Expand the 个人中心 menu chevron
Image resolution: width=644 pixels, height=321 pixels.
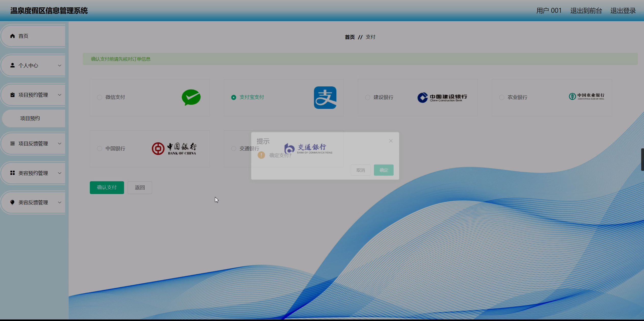tap(59, 66)
